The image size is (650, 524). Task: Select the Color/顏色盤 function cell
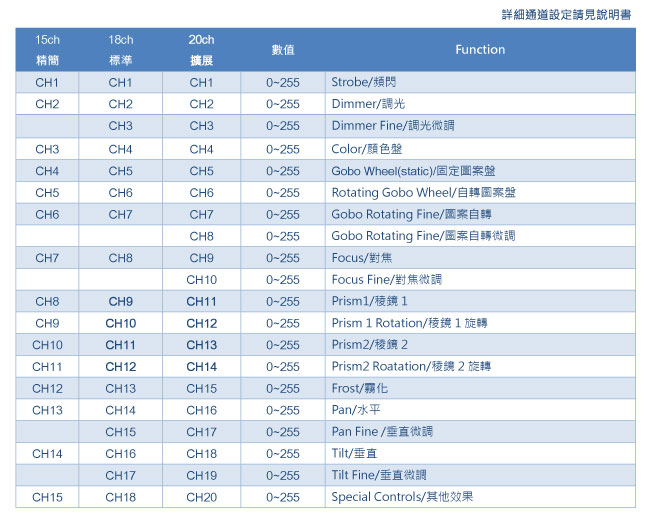tap(367, 149)
